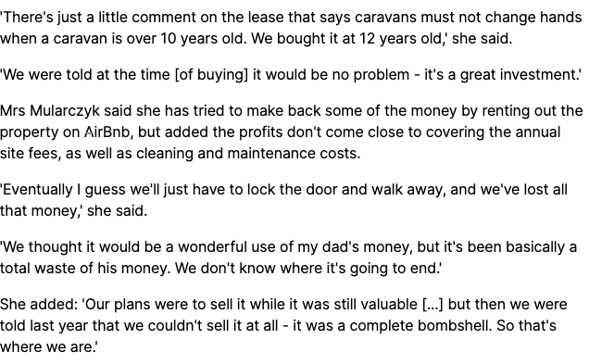589x364 pixels.
Task: Click the phrase 'caravans must not change hands'
Action: 469,18
